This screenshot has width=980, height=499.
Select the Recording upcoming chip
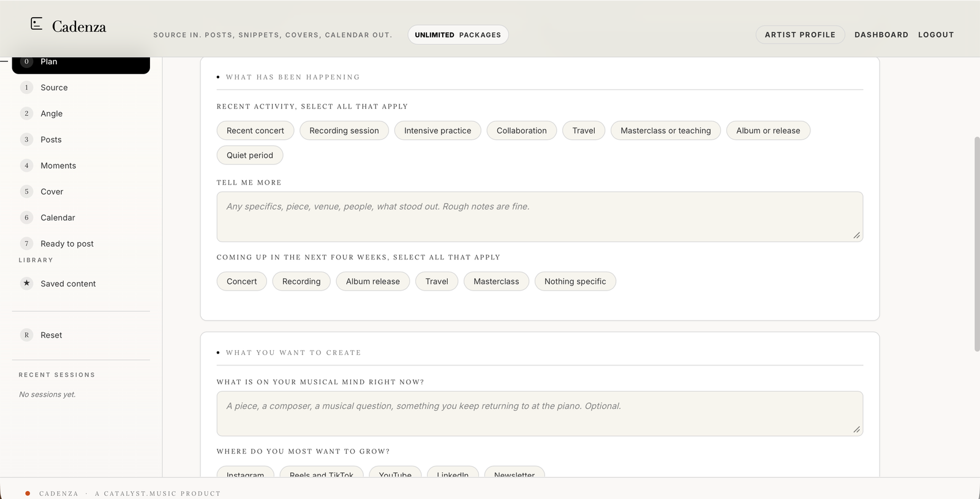(x=301, y=281)
